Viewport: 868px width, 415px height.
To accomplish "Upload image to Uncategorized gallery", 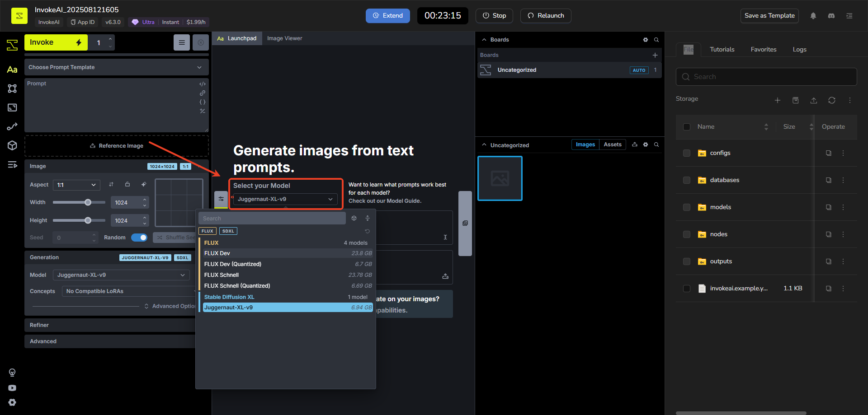I will [x=635, y=145].
